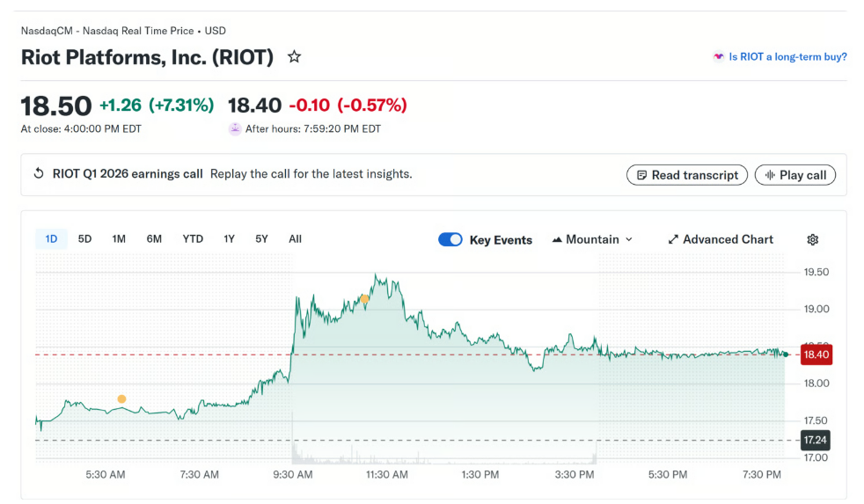Click the 19.50 price axis label
This screenshot has height=504, width=864.
click(816, 272)
